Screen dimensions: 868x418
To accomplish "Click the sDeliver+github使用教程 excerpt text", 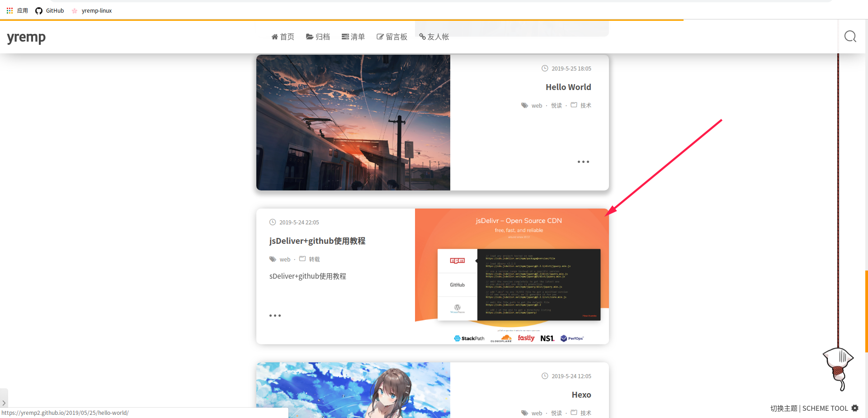I will point(308,276).
